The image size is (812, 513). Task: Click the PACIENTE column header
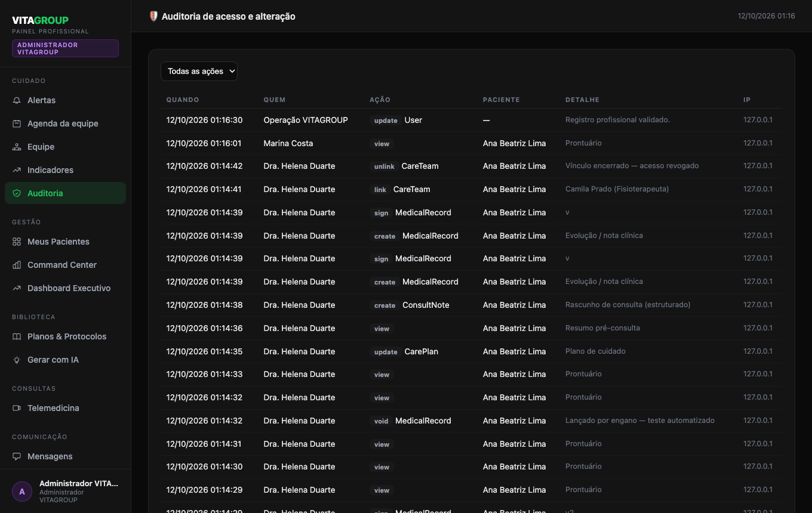pyautogui.click(x=502, y=100)
